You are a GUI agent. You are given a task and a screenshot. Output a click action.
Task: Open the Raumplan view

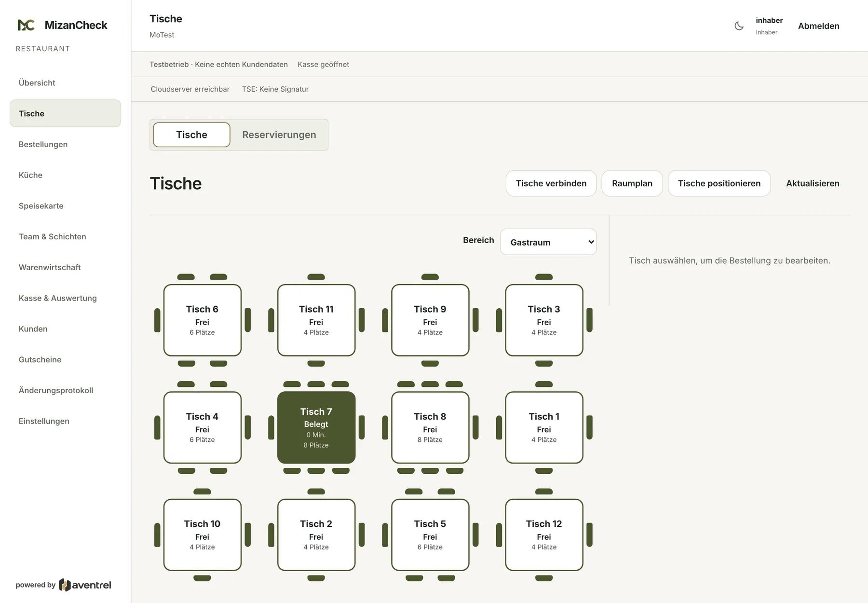(x=632, y=183)
